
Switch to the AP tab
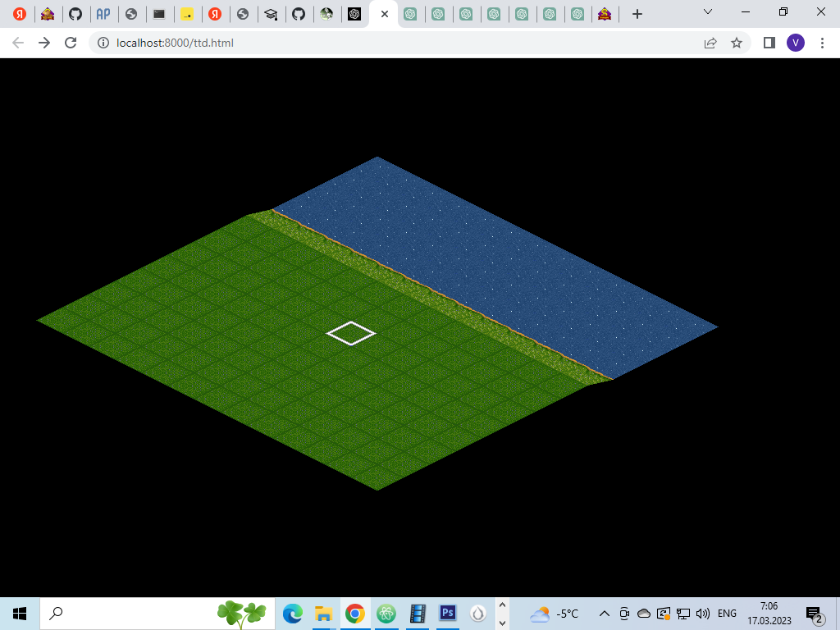[x=103, y=14]
